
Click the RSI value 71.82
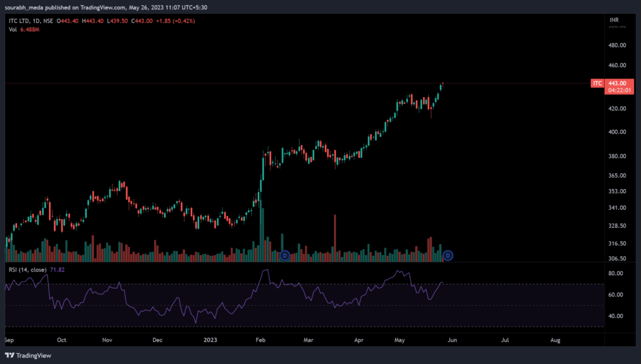tap(57, 270)
